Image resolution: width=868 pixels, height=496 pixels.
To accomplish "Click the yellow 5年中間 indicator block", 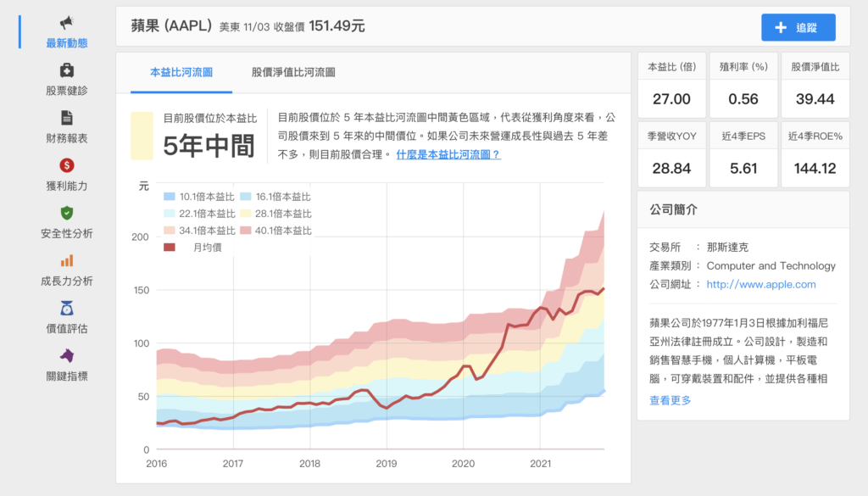I will click(x=142, y=137).
